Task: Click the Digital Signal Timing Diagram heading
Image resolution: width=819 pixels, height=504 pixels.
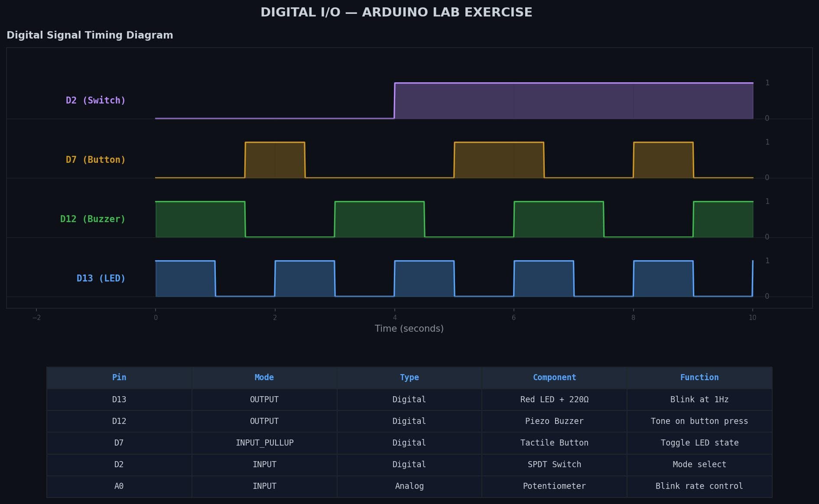Action: pyautogui.click(x=90, y=36)
